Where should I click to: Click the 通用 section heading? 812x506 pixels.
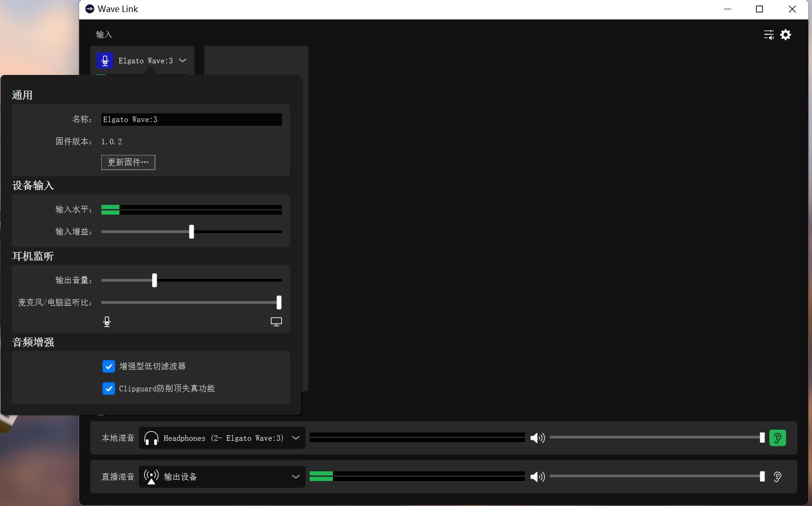tap(22, 95)
